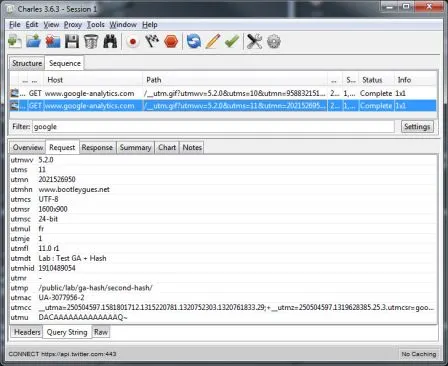Toggle recording with the red record icon

point(133,42)
